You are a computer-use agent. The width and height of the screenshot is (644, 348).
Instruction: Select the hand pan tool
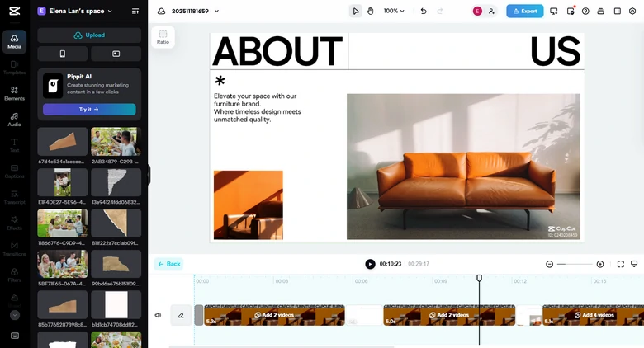[371, 11]
